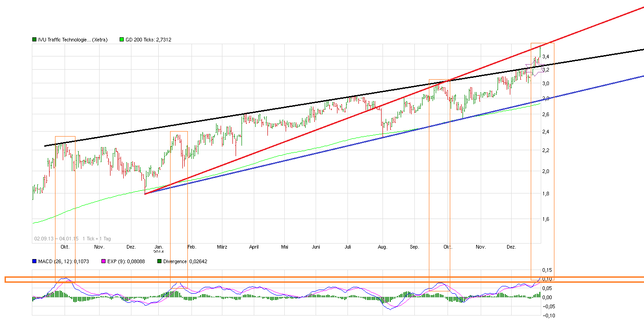Screen dimensions: 644x331
Task: Click the 3,4 price axis value
Action: [545, 56]
